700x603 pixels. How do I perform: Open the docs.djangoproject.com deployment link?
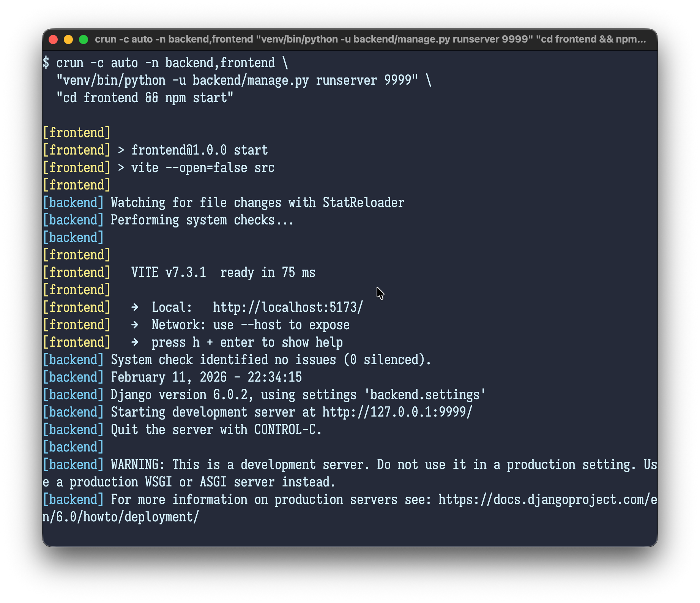click(x=547, y=500)
